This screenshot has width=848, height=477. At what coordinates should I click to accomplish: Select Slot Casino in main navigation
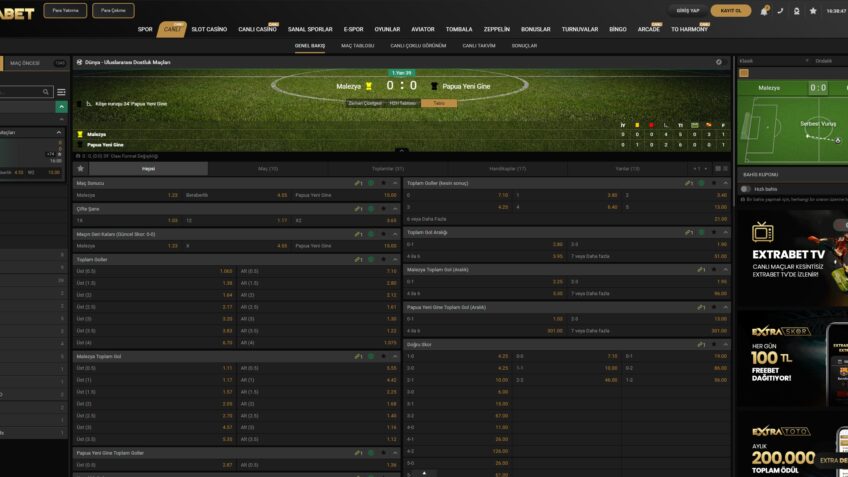(x=210, y=29)
